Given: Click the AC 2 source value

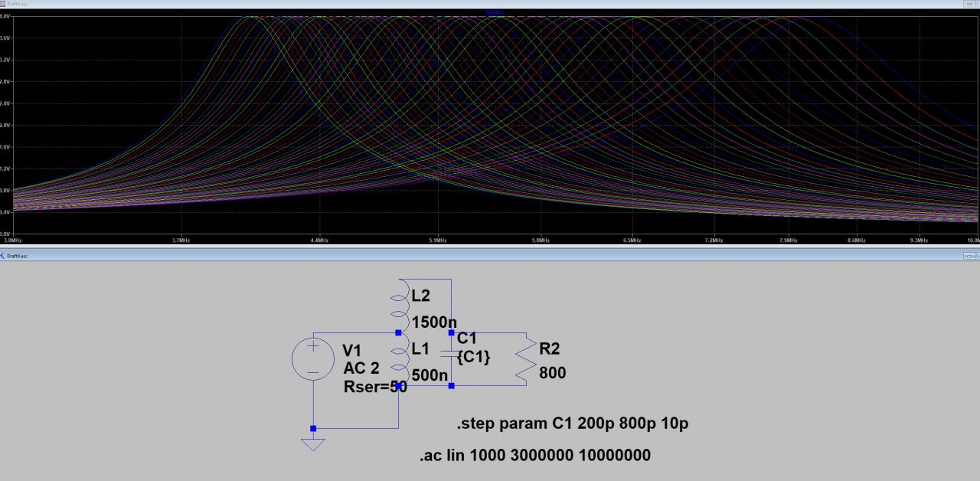Looking at the screenshot, I should coord(361,368).
